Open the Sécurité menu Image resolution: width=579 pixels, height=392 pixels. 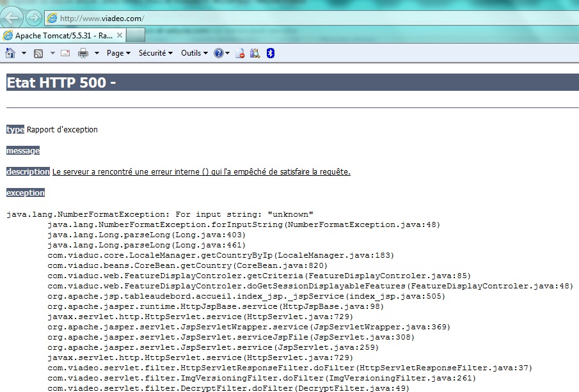155,53
